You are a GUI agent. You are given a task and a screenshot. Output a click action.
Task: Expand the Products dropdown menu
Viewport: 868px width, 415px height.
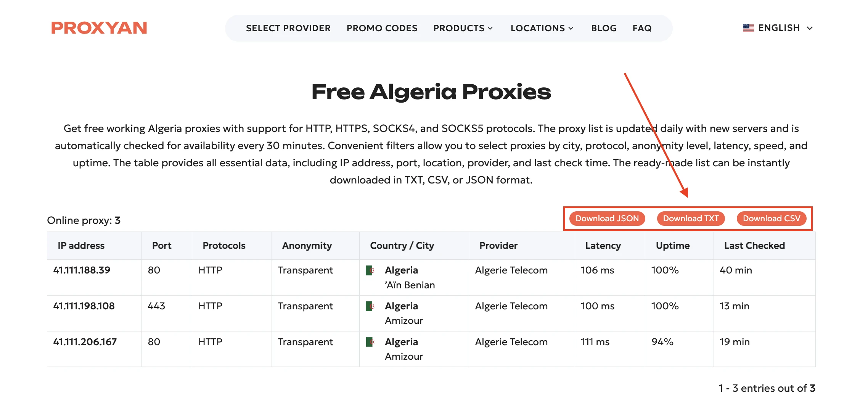(463, 28)
